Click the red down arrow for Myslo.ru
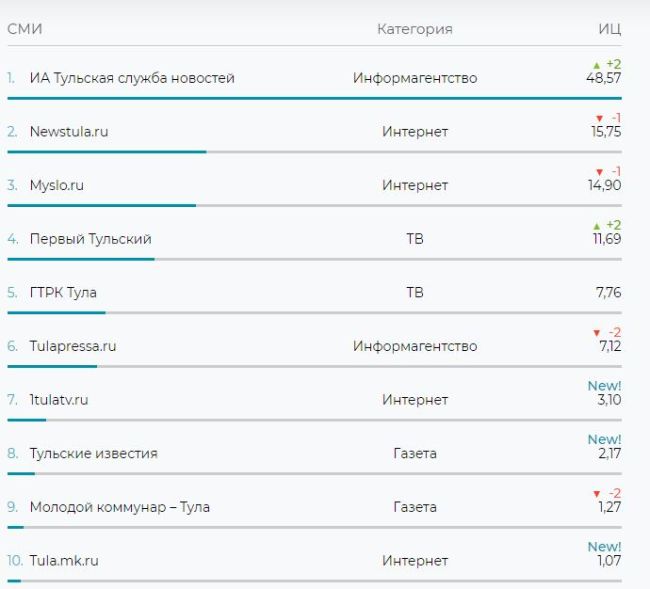 coord(599,172)
